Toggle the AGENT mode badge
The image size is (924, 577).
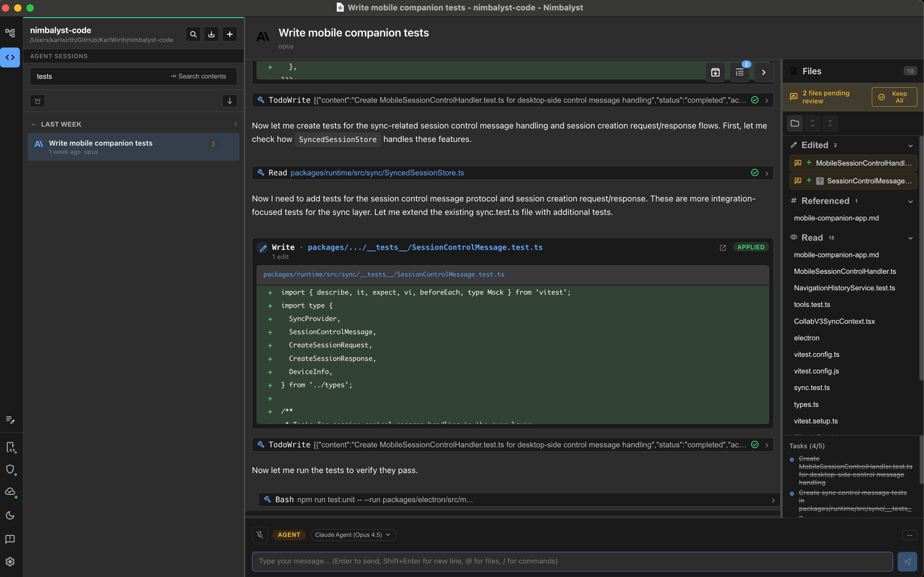point(289,535)
